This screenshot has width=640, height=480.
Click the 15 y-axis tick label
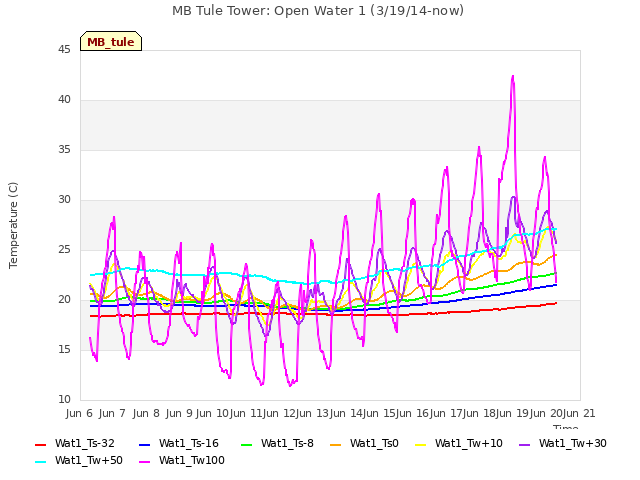(x=64, y=350)
